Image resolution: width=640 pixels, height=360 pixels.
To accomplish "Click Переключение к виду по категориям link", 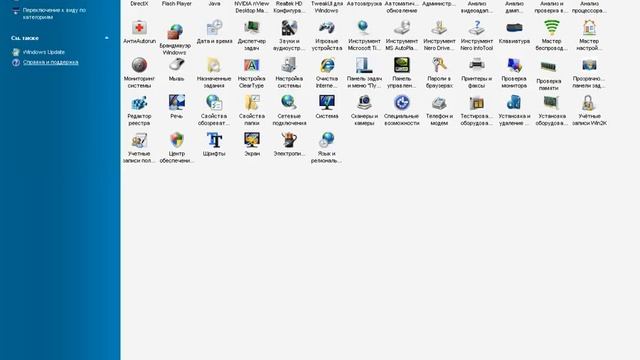I will point(54,13).
